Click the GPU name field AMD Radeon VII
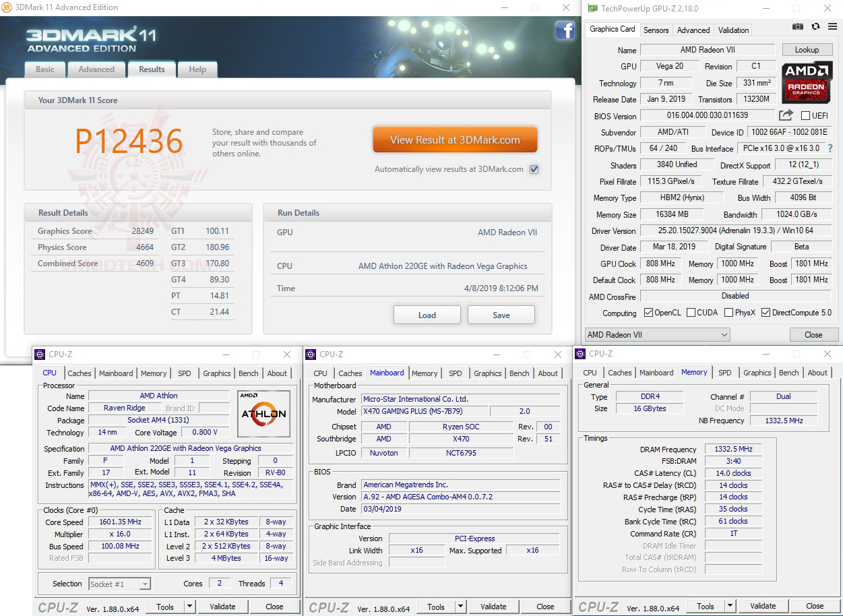Image resolution: width=843 pixels, height=616 pixels. (x=708, y=50)
